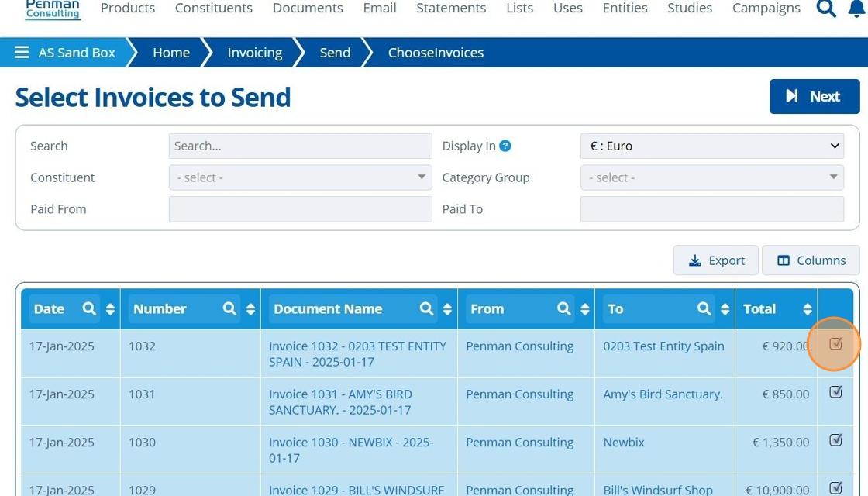Sort table by Total column
Image resolution: width=868 pixels, height=496 pixels.
coord(808,309)
